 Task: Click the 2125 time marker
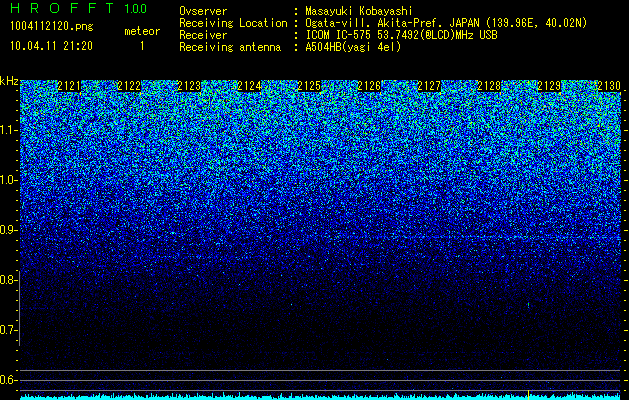point(309,86)
